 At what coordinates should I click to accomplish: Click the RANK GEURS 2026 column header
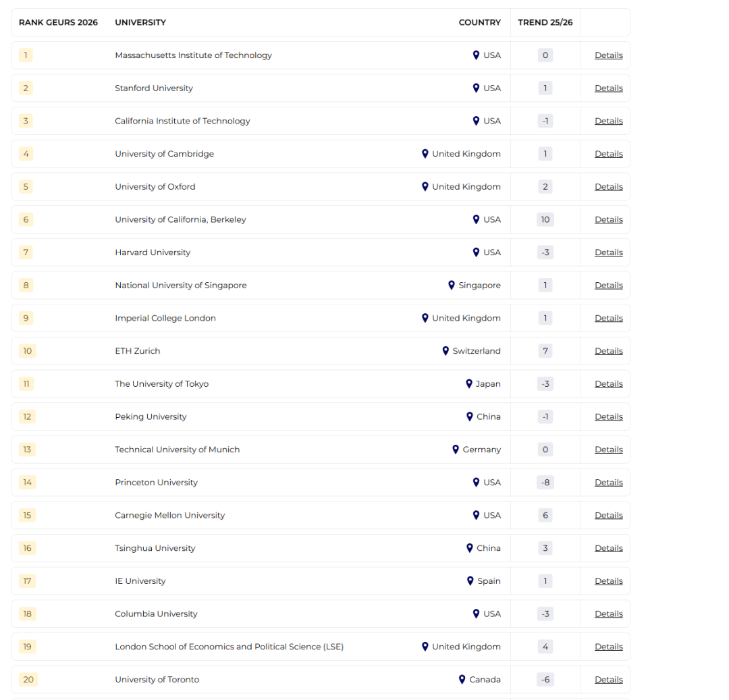click(58, 22)
